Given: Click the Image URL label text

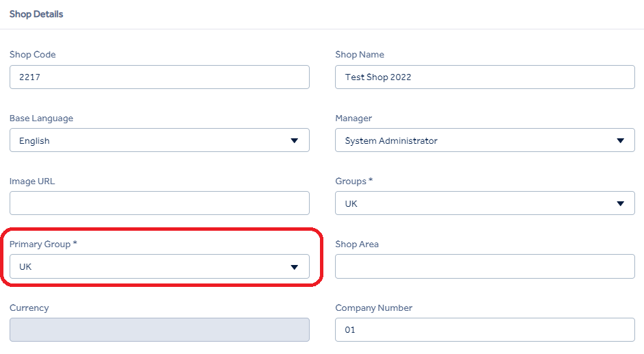Looking at the screenshot, I should click(x=32, y=181).
